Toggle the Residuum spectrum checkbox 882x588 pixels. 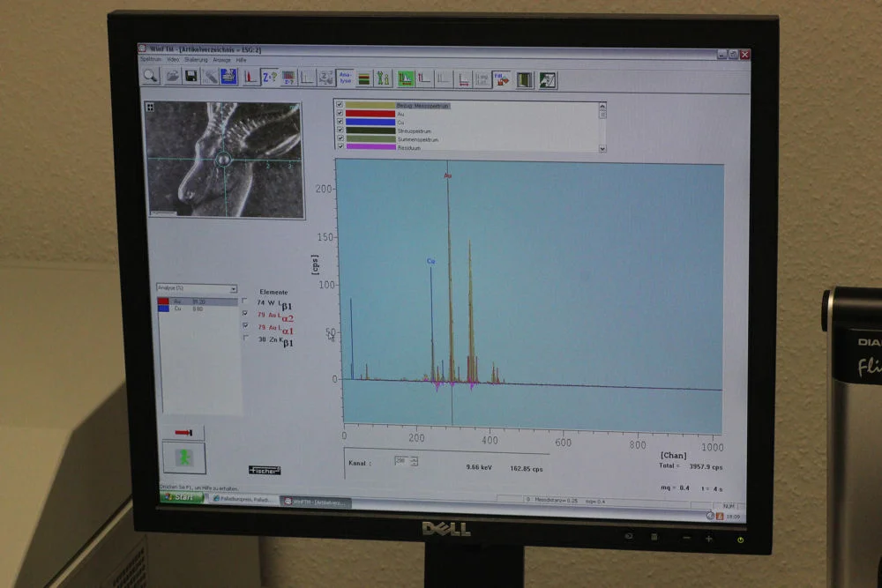(340, 146)
